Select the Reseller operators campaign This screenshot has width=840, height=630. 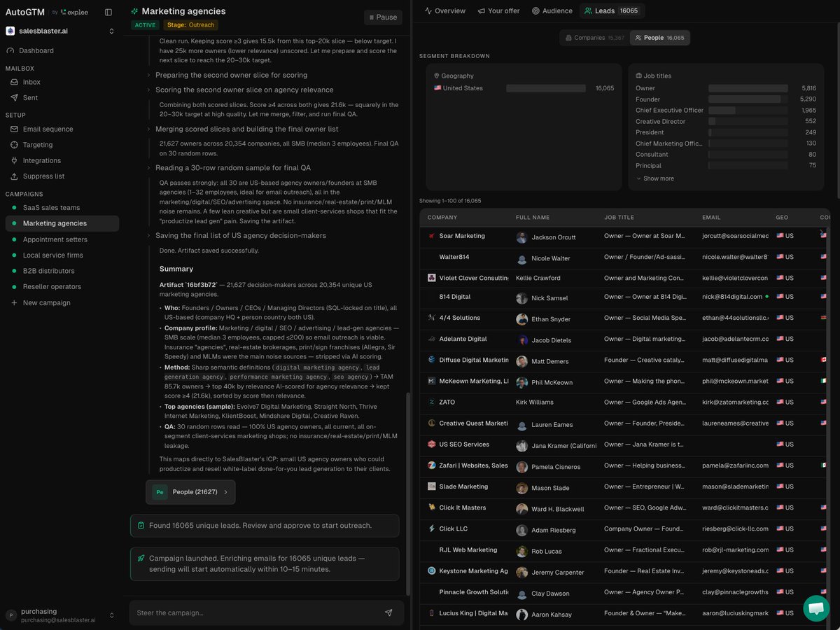pos(52,287)
